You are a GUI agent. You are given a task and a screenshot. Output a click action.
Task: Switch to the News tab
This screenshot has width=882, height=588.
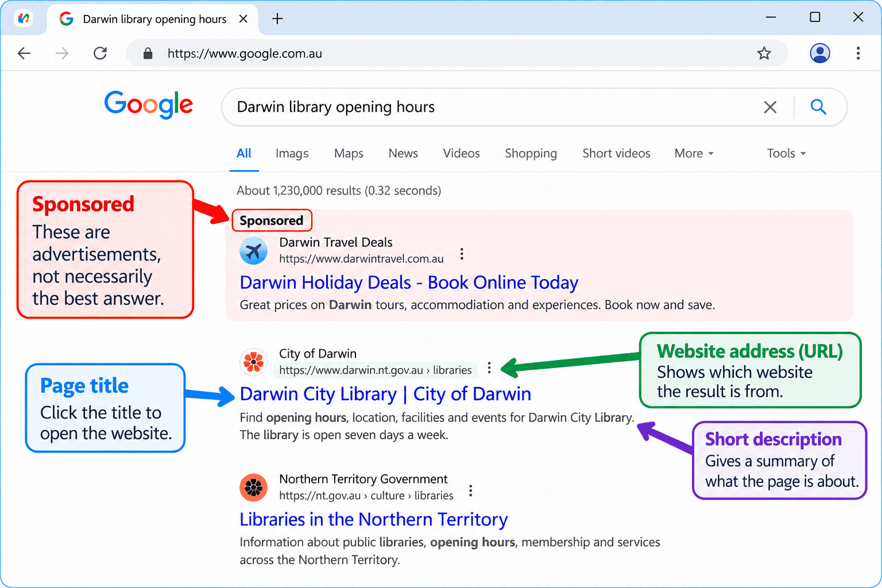[x=403, y=153]
